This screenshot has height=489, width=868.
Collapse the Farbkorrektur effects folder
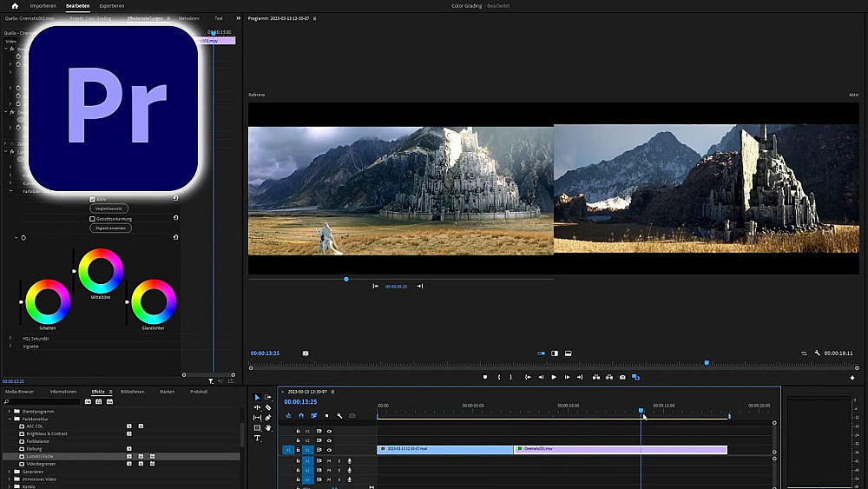[10, 419]
